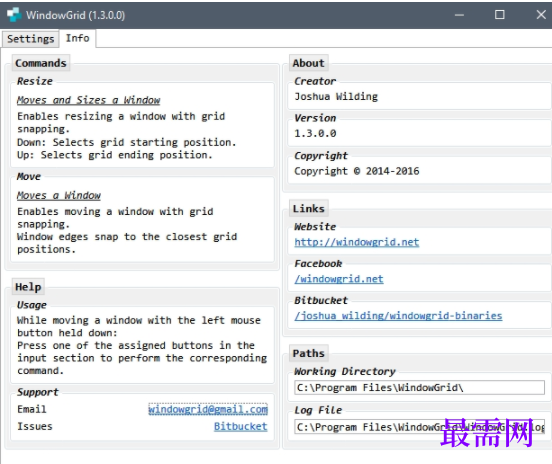
Task: Click the 'Copyright © 2014-2016' text
Action: pyautogui.click(x=357, y=171)
